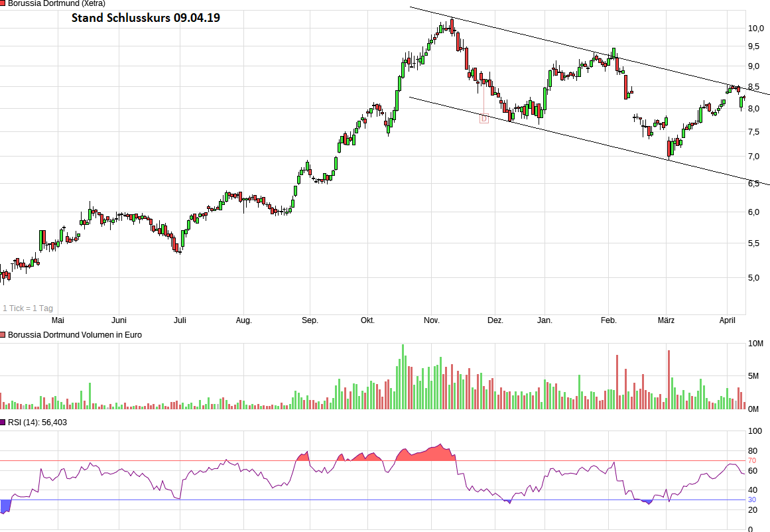This screenshot has width=770, height=532.
Task: Click the 'Juli' month label on the time axis
Action: point(180,320)
